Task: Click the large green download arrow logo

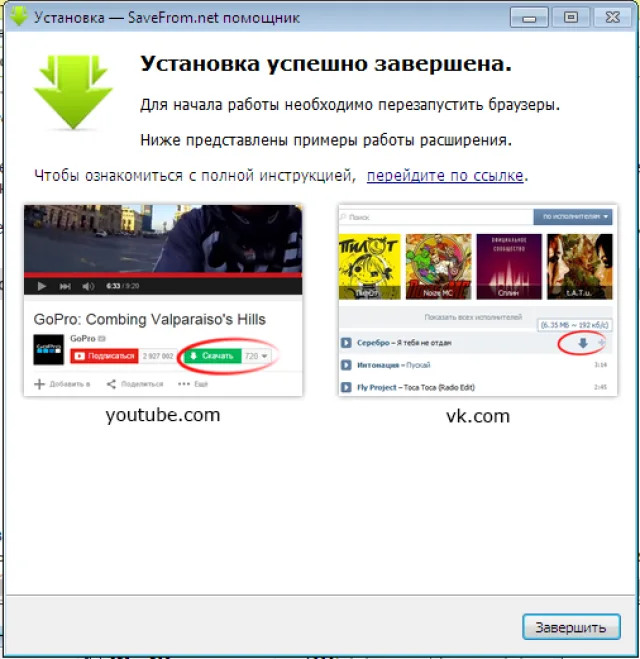Action: [73, 92]
